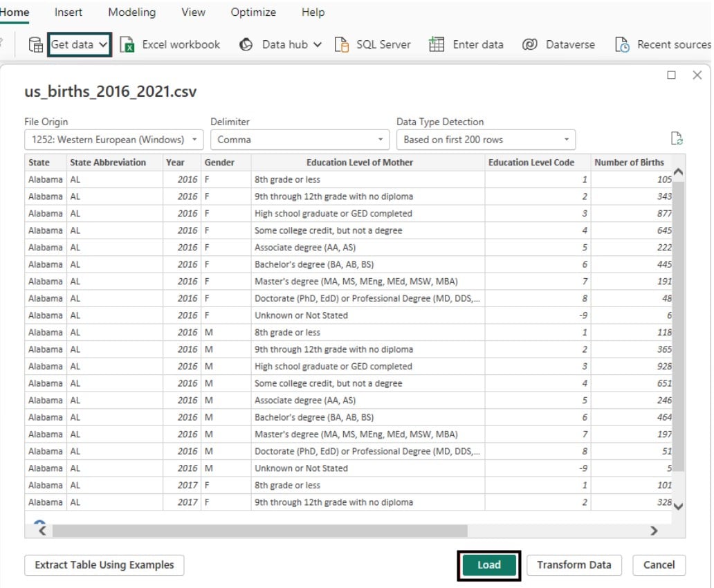Click the Data hub icon
Viewport: 714px width, 588px height.
click(x=246, y=44)
